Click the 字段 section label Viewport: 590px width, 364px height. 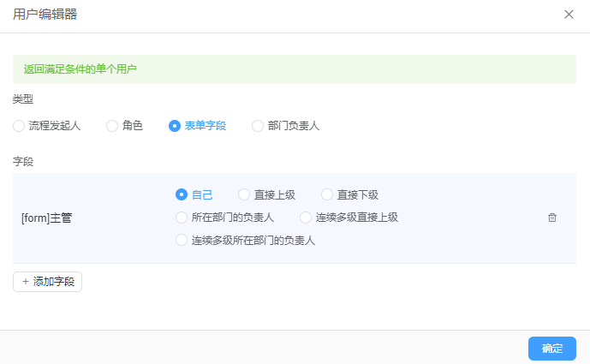23,160
